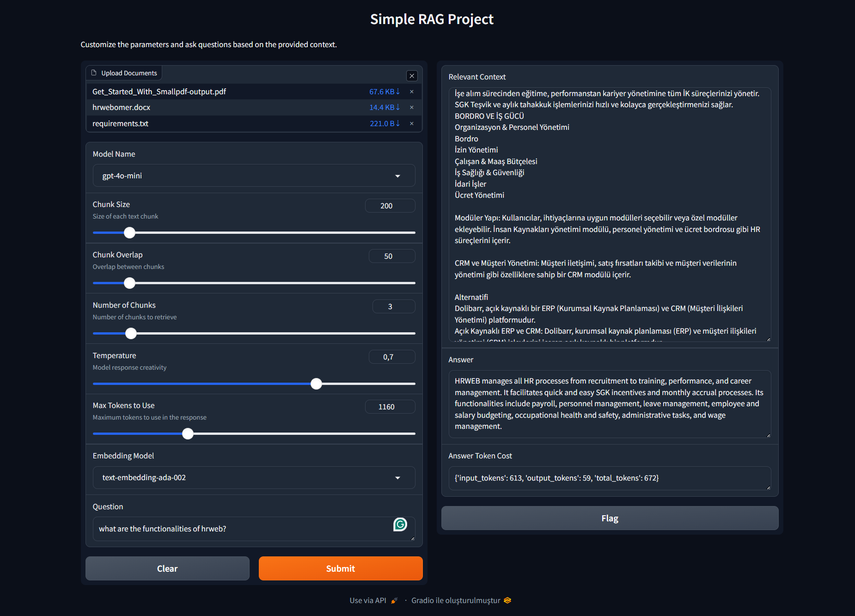This screenshot has width=855, height=616.
Task: Focus the Chunk Size number box
Action: [390, 206]
